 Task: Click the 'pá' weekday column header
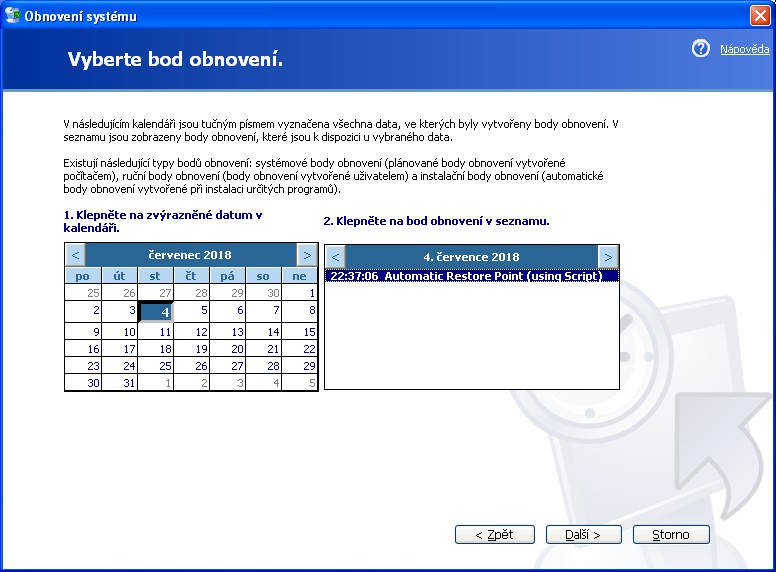point(228,276)
